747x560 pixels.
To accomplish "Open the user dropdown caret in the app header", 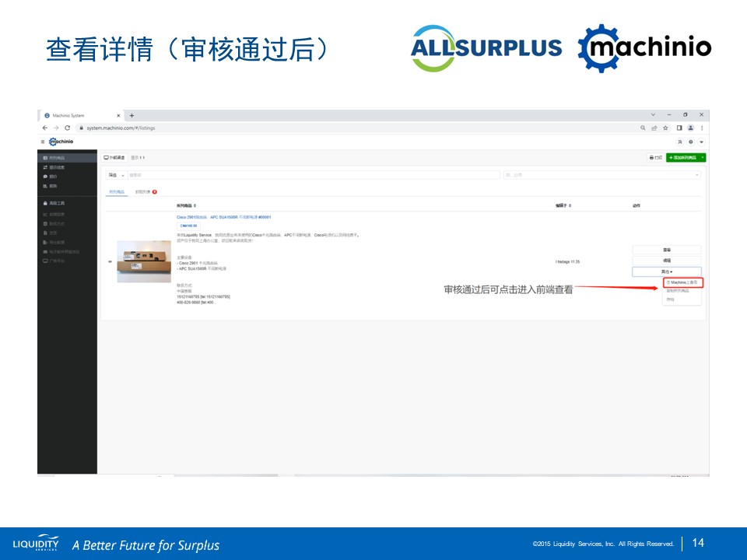I will (701, 142).
